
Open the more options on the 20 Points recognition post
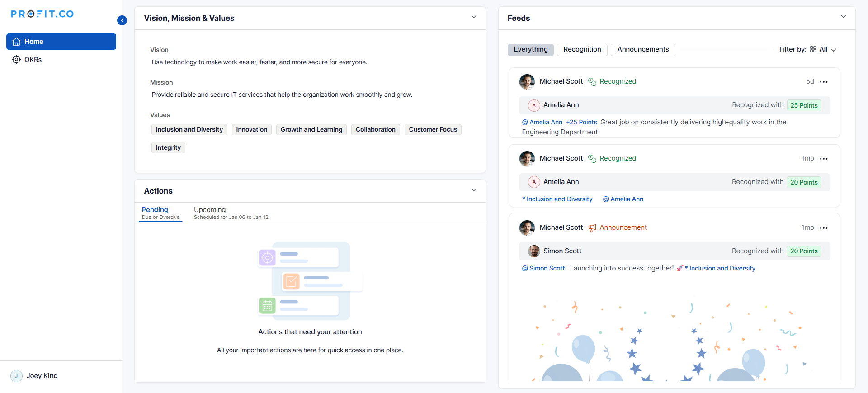824,159
